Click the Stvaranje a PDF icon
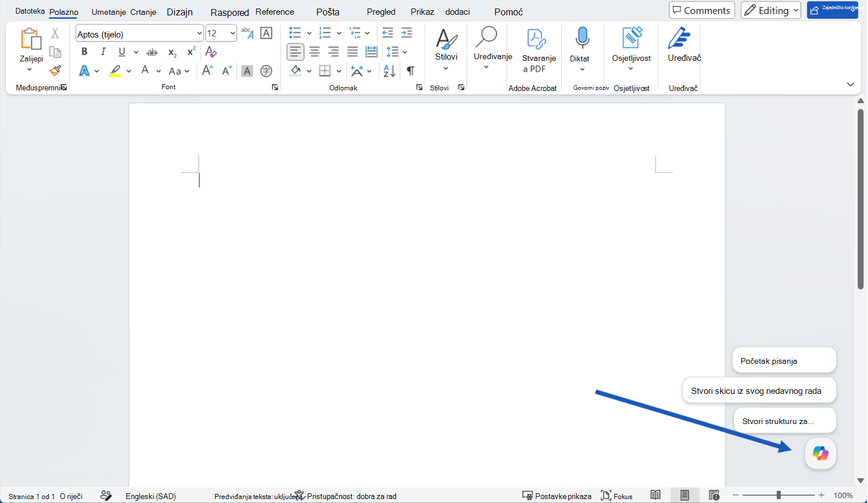The height and width of the screenshot is (503, 868). click(x=536, y=39)
